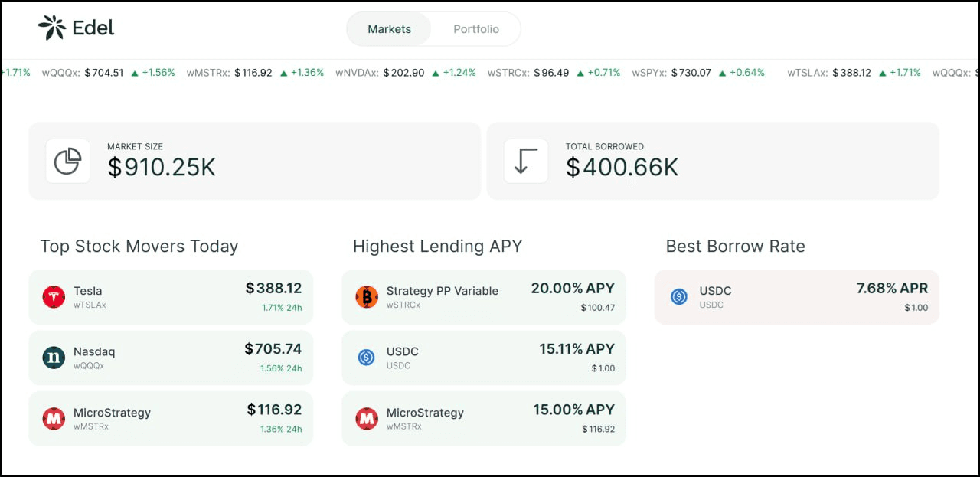Open the MicroStrategy 15.00% APY card
Image resolution: width=980 pixels, height=477 pixels.
pos(484,419)
